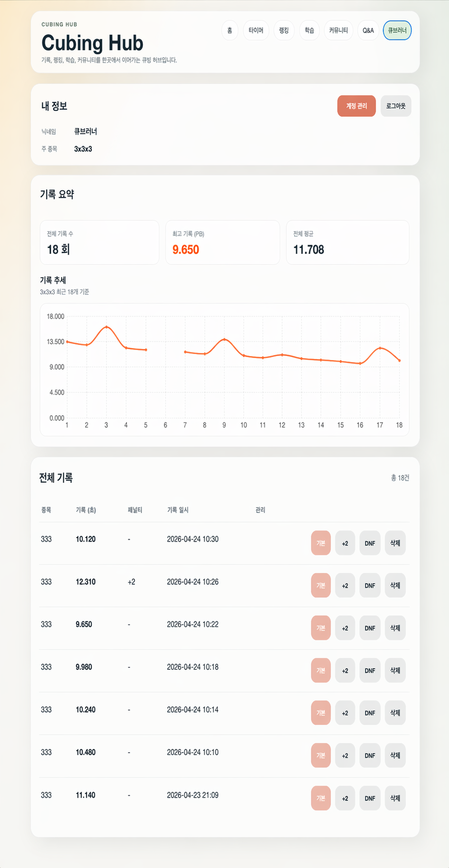
Task: Switch to the 랭킹 tab
Action: coord(284,30)
